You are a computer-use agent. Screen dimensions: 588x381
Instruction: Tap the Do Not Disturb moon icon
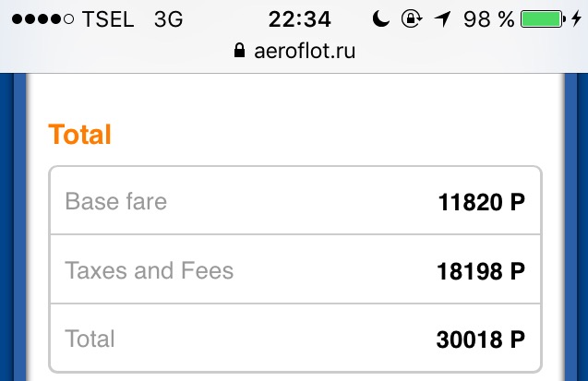[381, 19]
